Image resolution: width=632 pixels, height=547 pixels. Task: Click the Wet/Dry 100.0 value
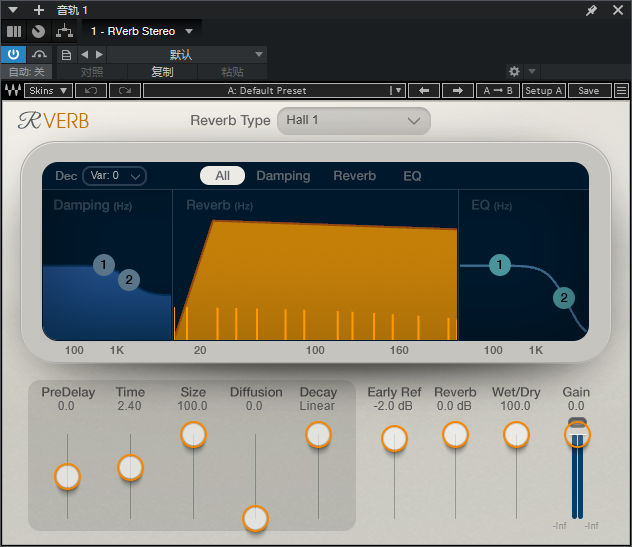[516, 406]
